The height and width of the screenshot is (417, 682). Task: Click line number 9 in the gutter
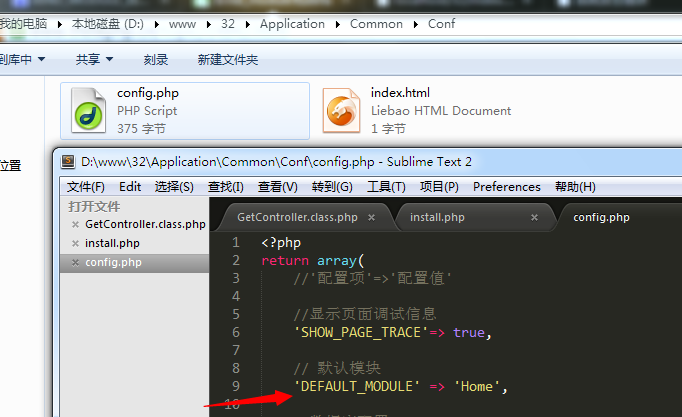235,386
